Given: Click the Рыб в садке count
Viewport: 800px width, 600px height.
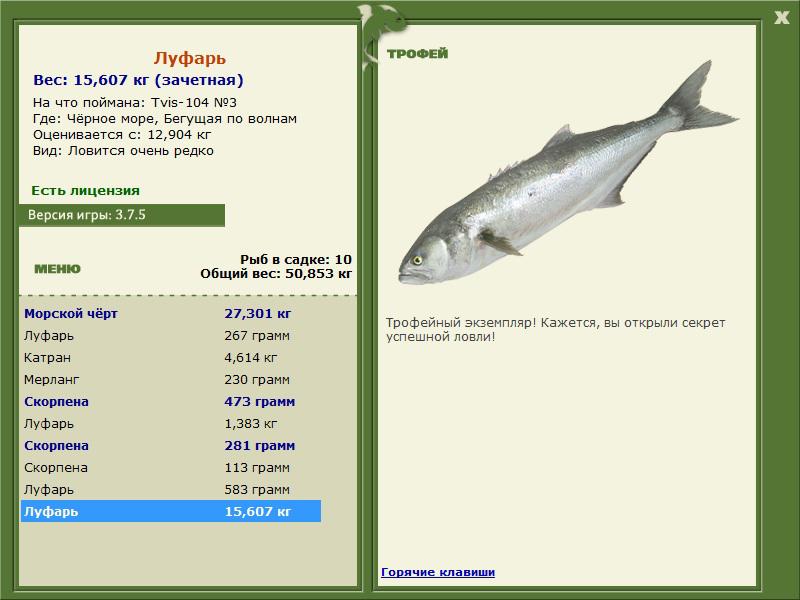Looking at the screenshot, I should click(296, 259).
